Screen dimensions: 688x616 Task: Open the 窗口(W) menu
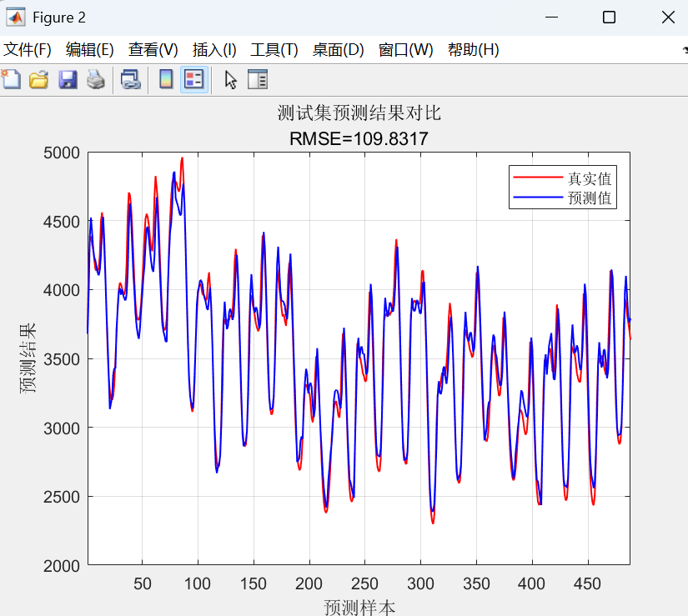pyautogui.click(x=406, y=49)
